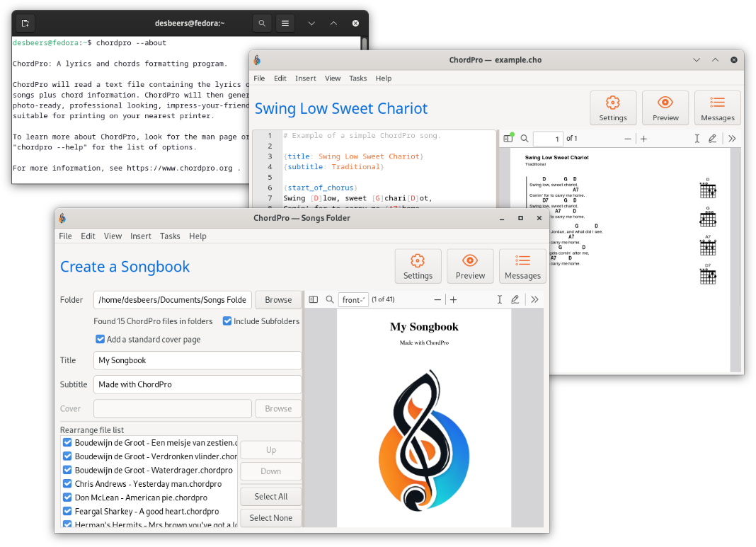
Task: Click Subtitle field Made with ChordPro
Action: pos(197,384)
